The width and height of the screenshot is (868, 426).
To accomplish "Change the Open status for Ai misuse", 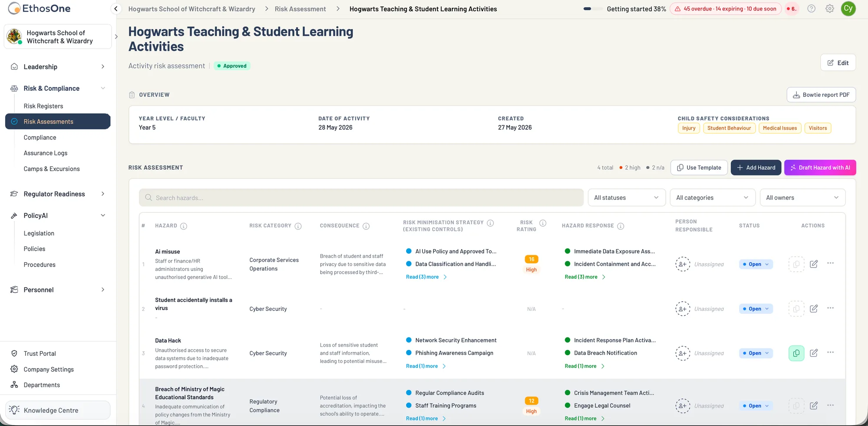I will click(756, 264).
